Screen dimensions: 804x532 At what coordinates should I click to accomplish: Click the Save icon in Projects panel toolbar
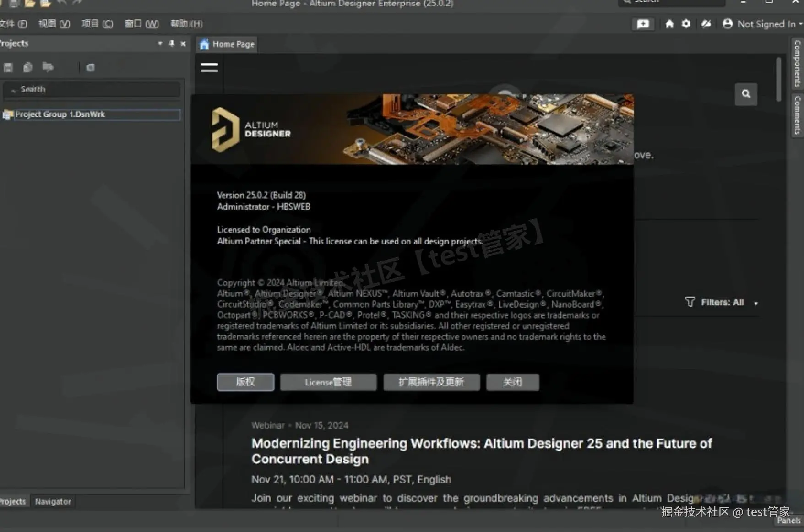tap(7, 67)
